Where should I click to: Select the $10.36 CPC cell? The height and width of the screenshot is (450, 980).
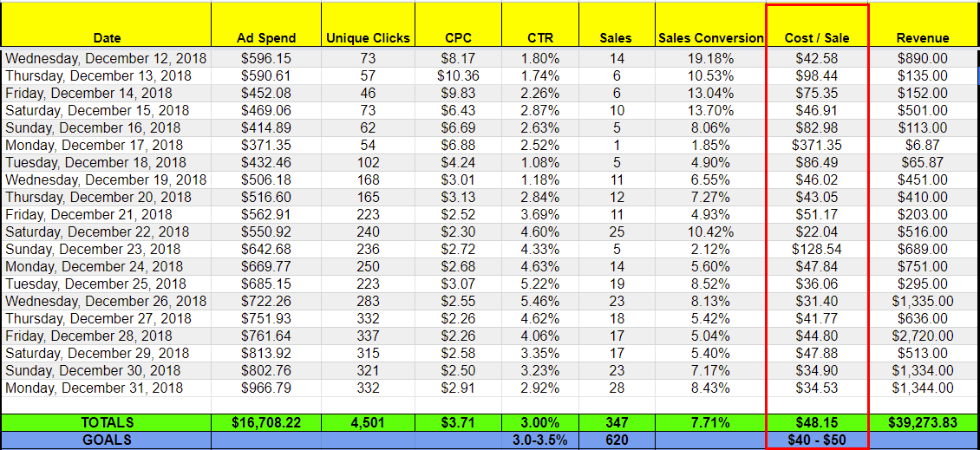[458, 75]
